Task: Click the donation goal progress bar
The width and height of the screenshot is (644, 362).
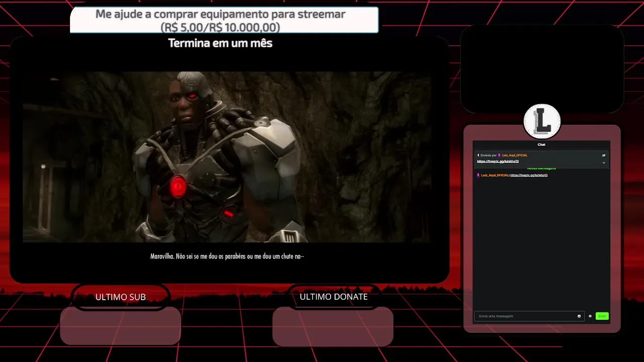Action: pos(224,20)
